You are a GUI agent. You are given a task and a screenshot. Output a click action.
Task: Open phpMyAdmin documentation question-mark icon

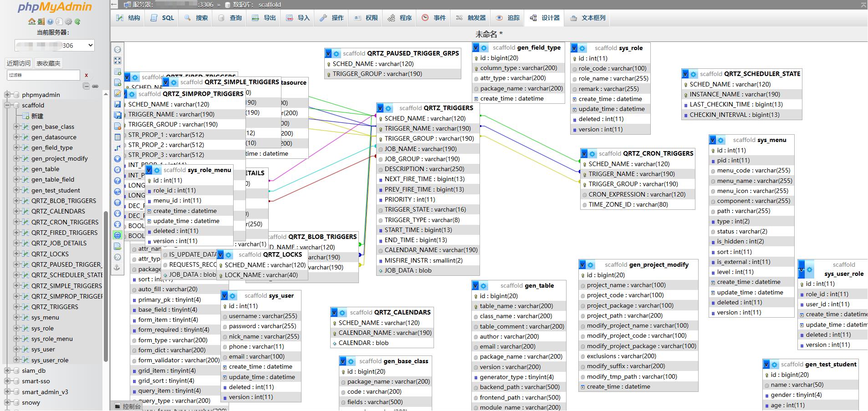[x=50, y=21]
